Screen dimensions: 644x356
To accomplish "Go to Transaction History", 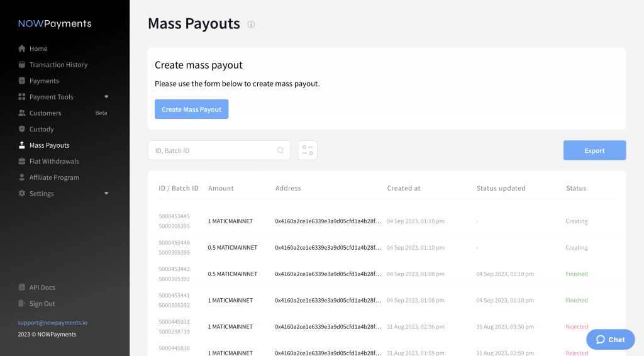I will [58, 64].
